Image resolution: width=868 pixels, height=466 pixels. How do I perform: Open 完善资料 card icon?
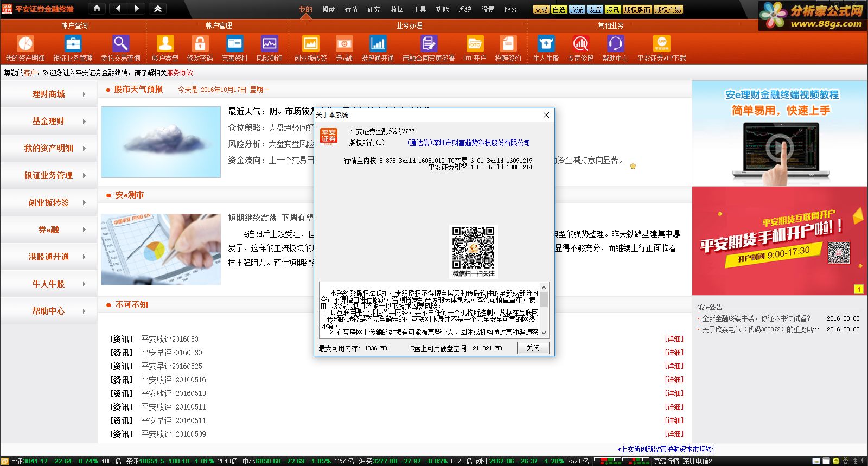234,43
